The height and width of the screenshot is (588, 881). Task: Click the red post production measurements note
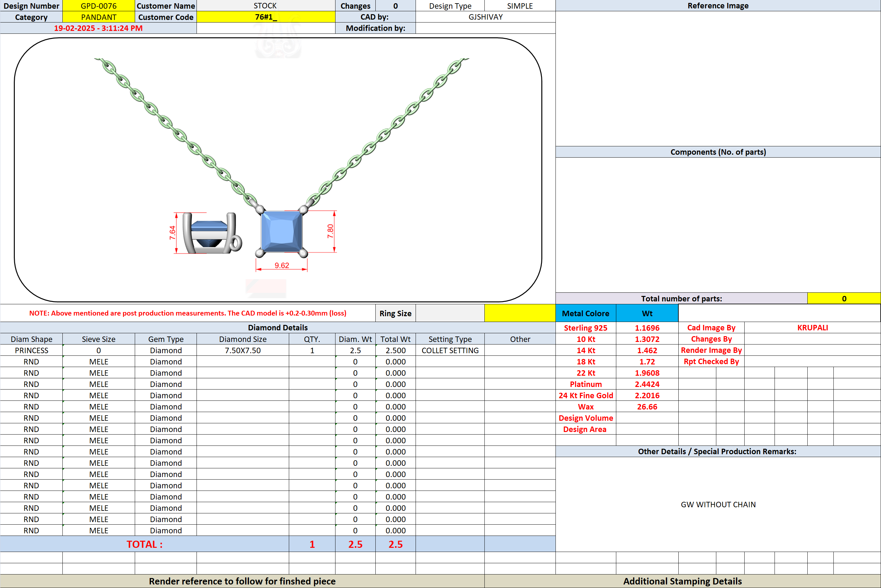click(x=188, y=313)
